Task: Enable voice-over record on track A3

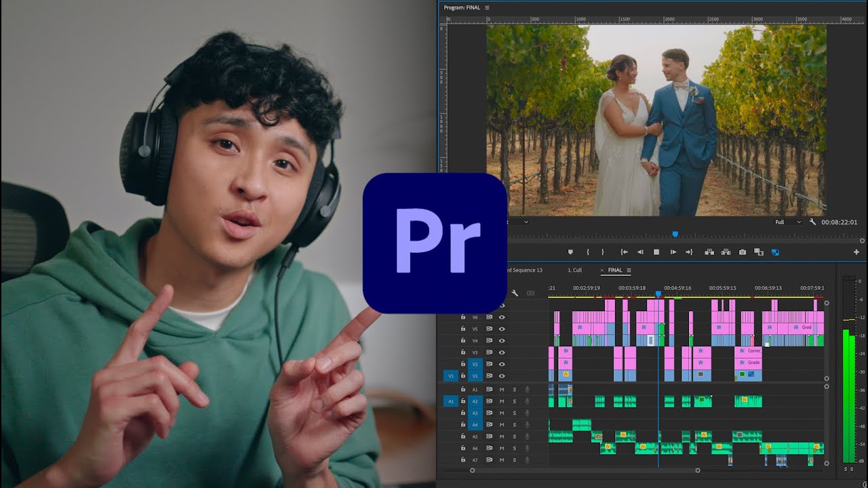Action: (x=527, y=413)
